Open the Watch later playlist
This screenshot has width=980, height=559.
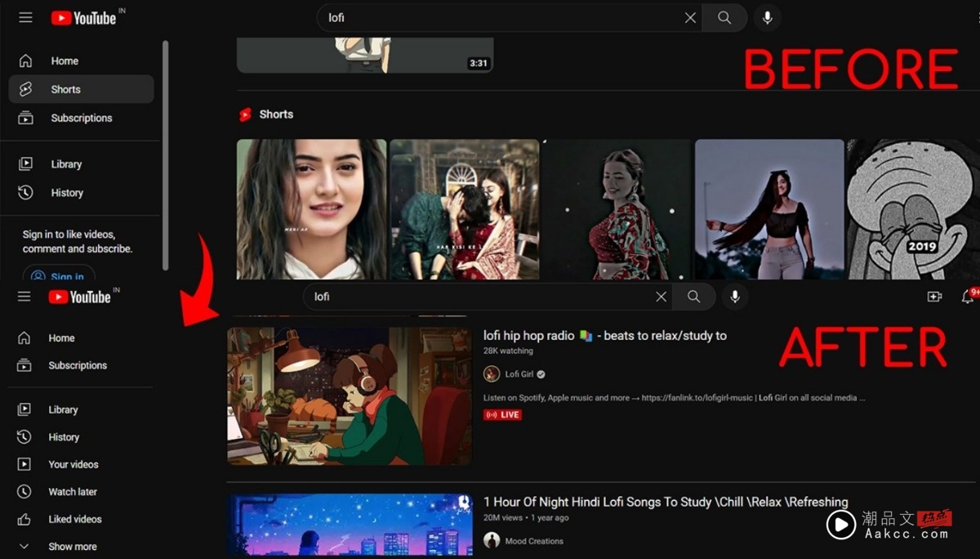(72, 492)
